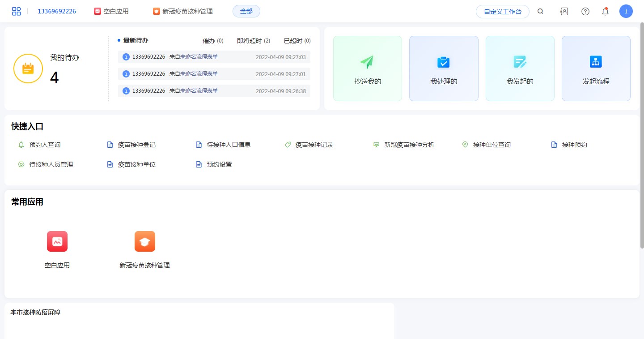Switch to the 全部 tab

point(246,11)
